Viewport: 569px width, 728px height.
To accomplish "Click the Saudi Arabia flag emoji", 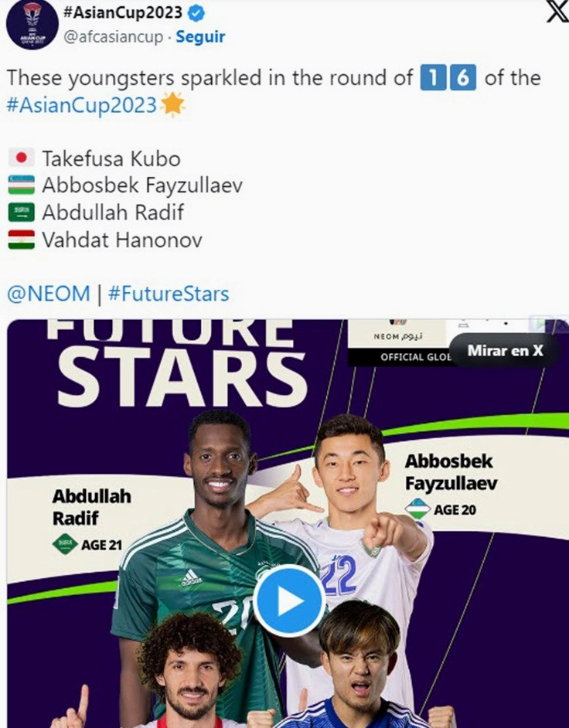I will (x=22, y=212).
